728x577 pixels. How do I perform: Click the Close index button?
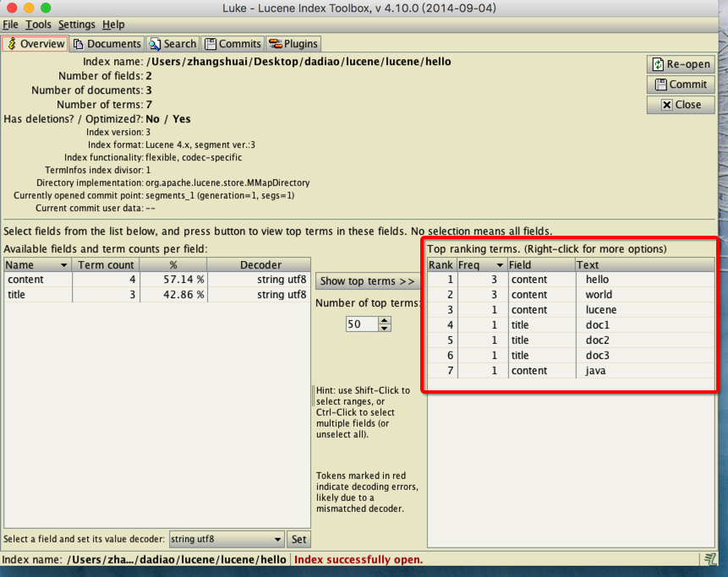point(681,105)
